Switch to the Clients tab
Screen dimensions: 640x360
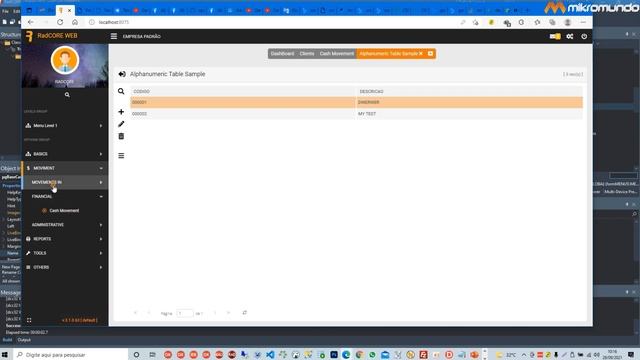pos(307,54)
